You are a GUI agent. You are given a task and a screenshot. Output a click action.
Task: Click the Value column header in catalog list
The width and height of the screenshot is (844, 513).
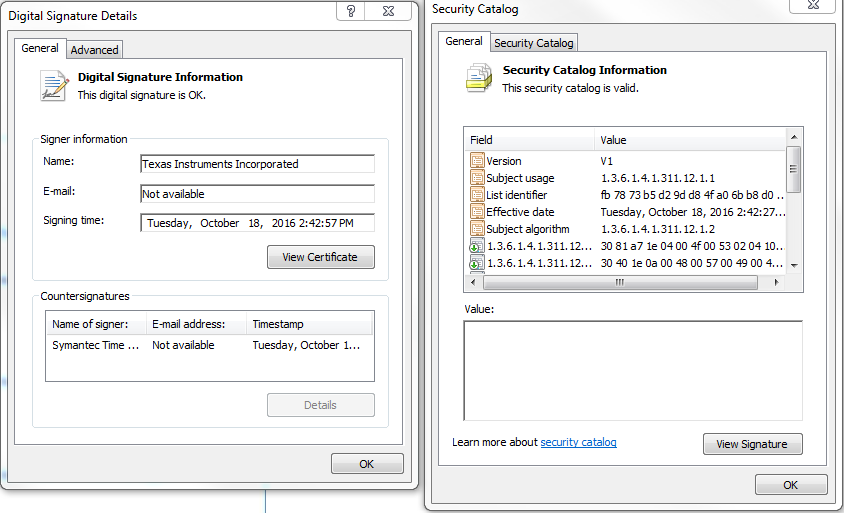coord(690,140)
